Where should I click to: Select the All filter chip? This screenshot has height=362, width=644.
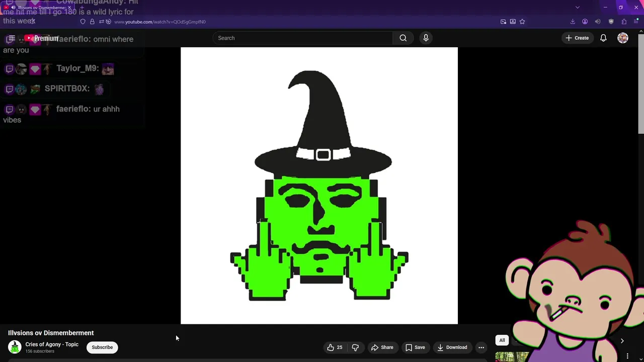(x=502, y=340)
